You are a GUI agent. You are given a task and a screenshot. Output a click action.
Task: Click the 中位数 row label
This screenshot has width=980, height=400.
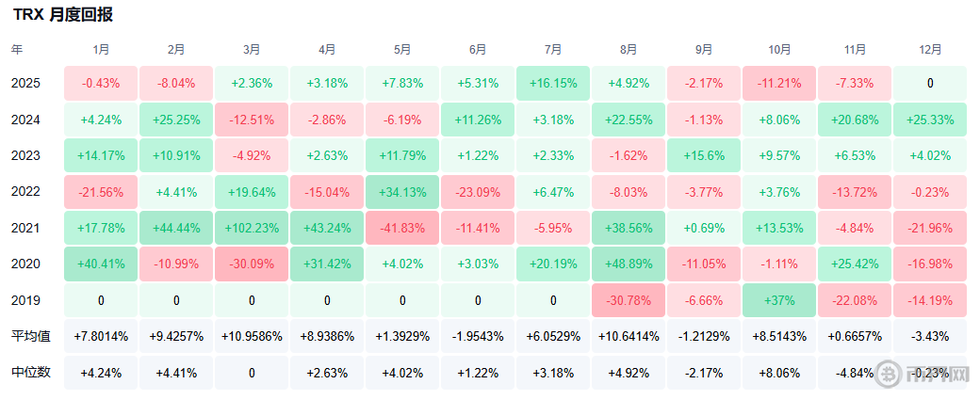point(30,372)
